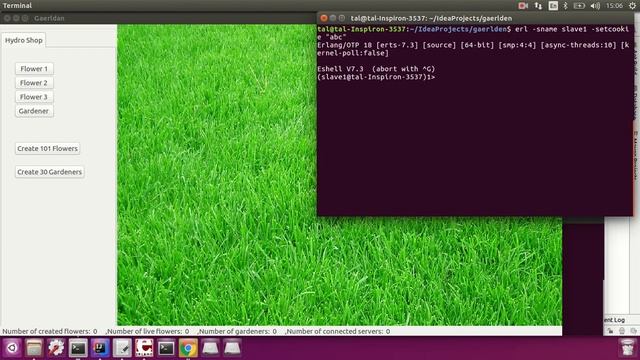
Task: Click 'Number of gardeners: 0' status text
Action: (237, 331)
